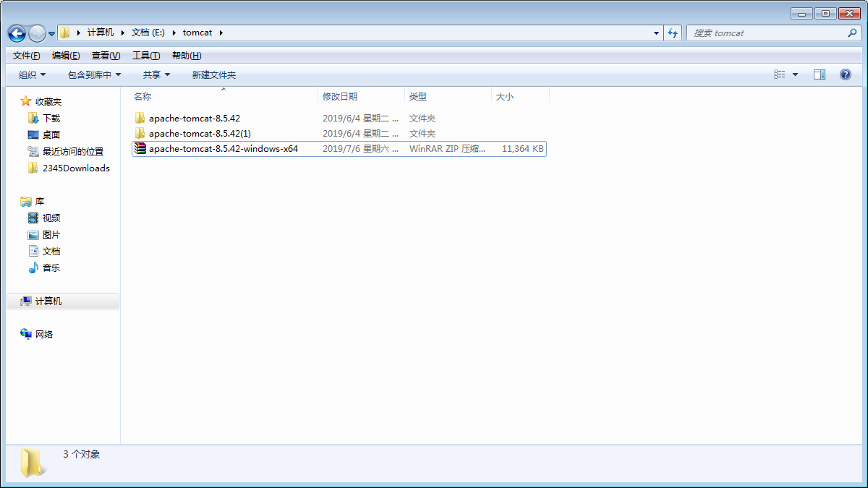Click the apache-tomcat-8.5.42 folder icon
The image size is (868, 488).
pyautogui.click(x=140, y=118)
